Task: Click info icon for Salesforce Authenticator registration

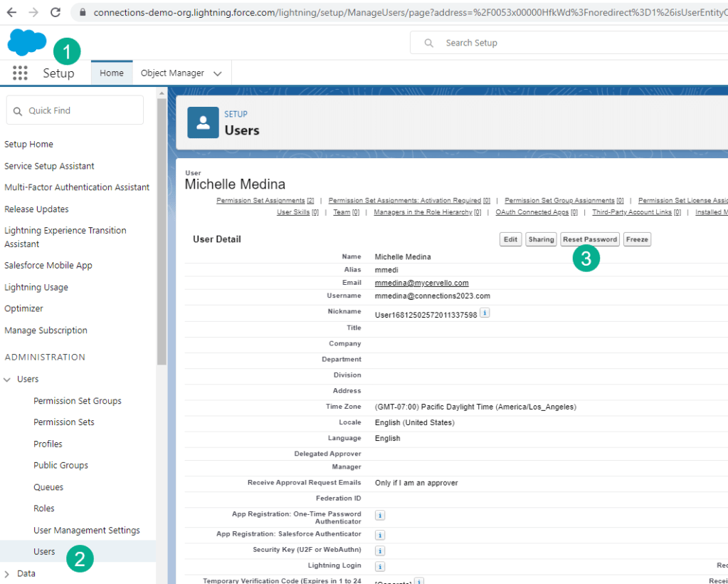Action: pos(380,534)
